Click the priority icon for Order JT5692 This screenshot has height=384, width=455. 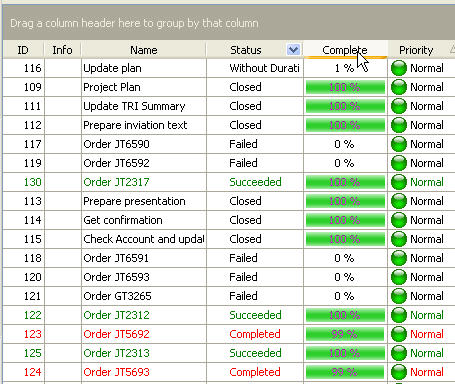(x=399, y=334)
